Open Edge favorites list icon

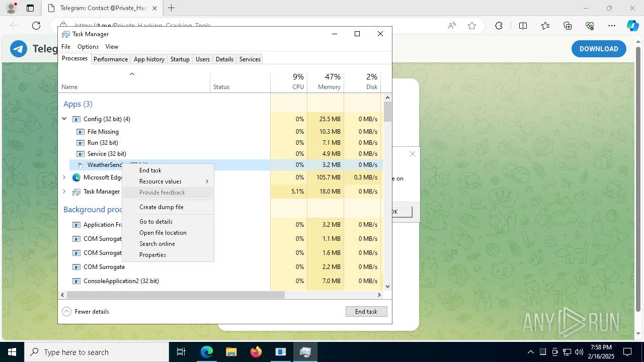545,26
